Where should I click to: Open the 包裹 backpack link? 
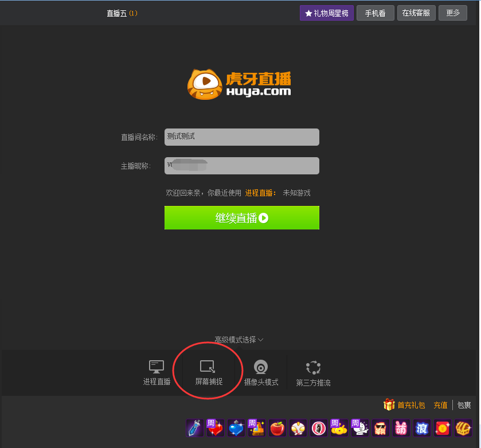pyautogui.click(x=464, y=405)
